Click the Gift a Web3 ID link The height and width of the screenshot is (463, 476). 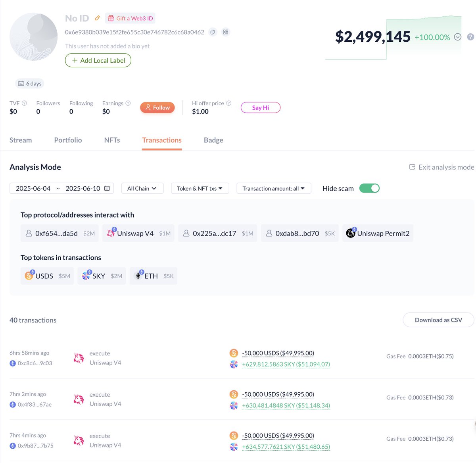pos(130,18)
